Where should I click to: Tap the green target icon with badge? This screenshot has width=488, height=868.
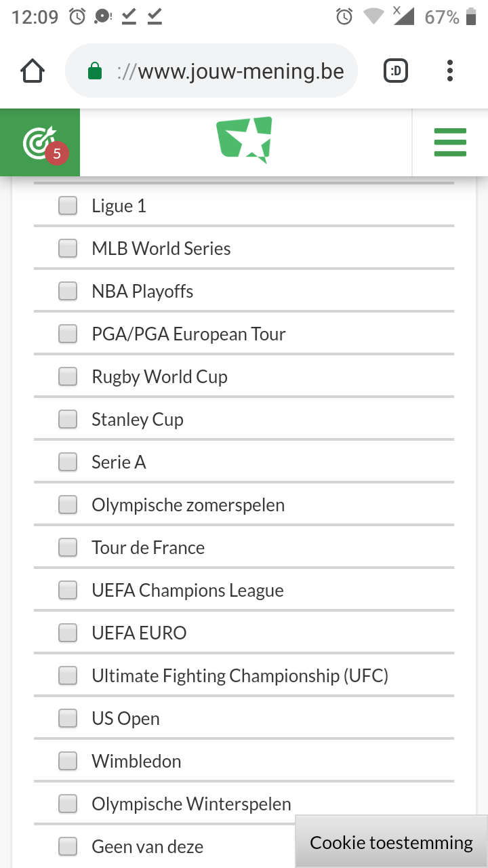(40, 143)
